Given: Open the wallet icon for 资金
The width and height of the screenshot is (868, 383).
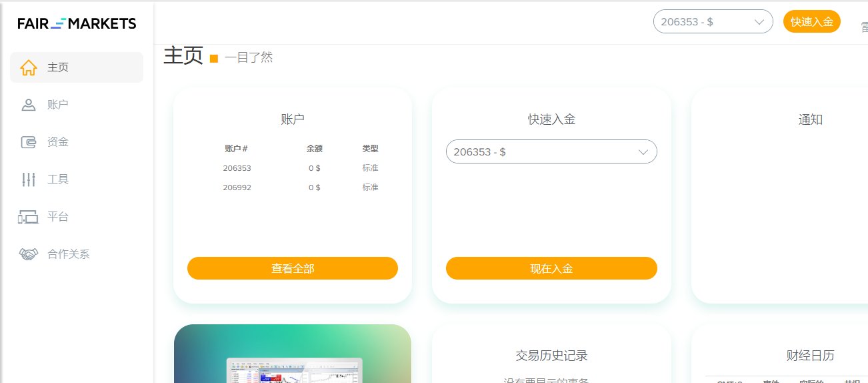Looking at the screenshot, I should coord(28,142).
